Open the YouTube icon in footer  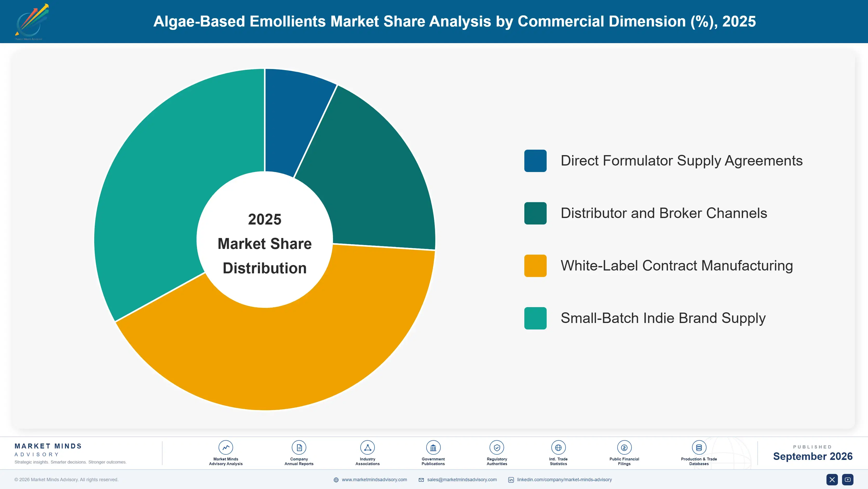pyautogui.click(x=848, y=480)
